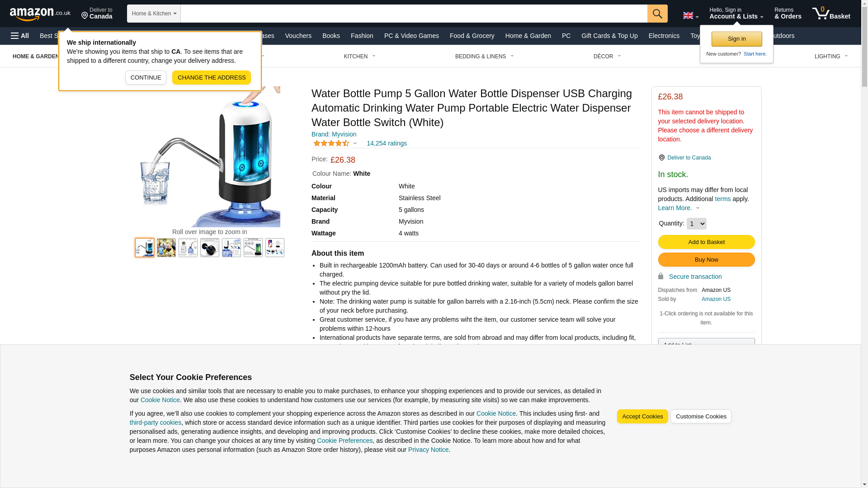Open the Lighting category menu
868x488 pixels.
click(x=831, y=56)
